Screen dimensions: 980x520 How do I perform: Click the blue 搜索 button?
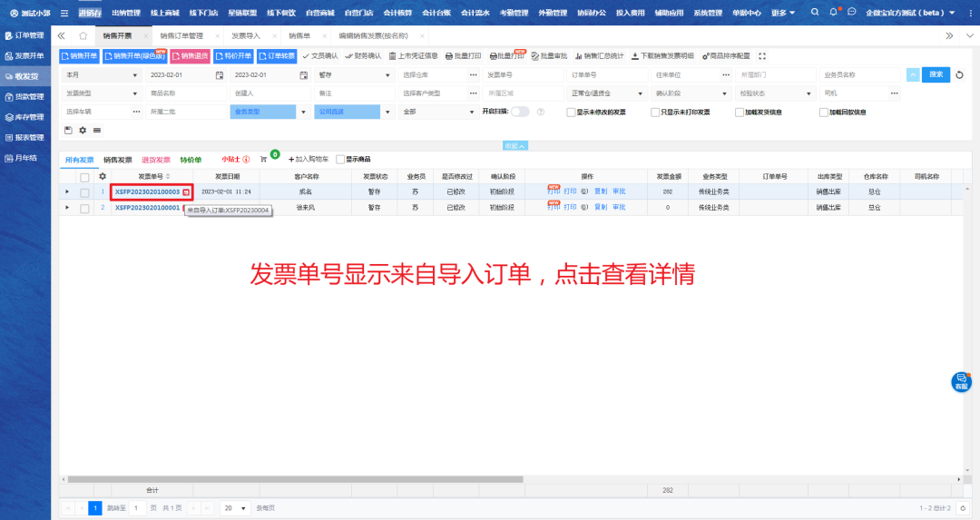click(x=936, y=74)
